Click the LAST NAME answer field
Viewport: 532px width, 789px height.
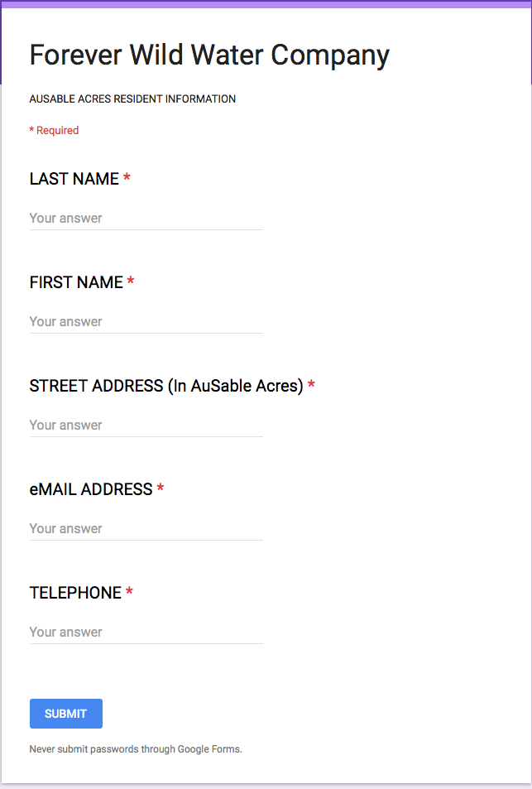146,219
